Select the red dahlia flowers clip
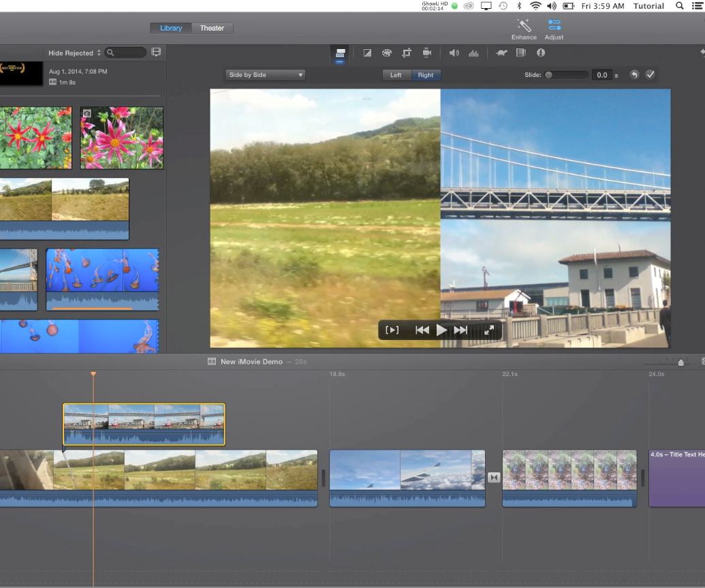Viewport: 705px width, 588px height. click(36, 138)
